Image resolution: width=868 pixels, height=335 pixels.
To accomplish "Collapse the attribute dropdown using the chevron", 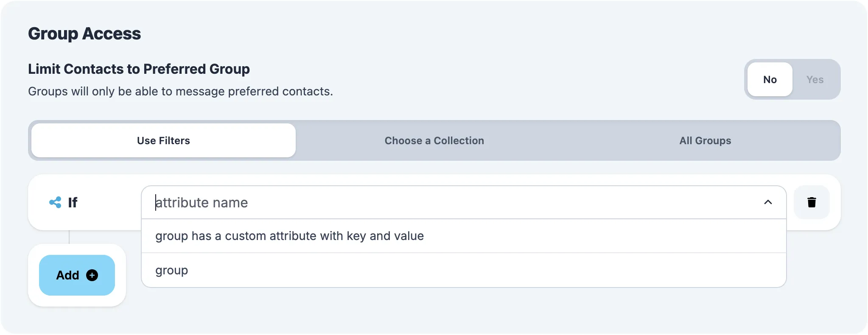I will pos(767,202).
